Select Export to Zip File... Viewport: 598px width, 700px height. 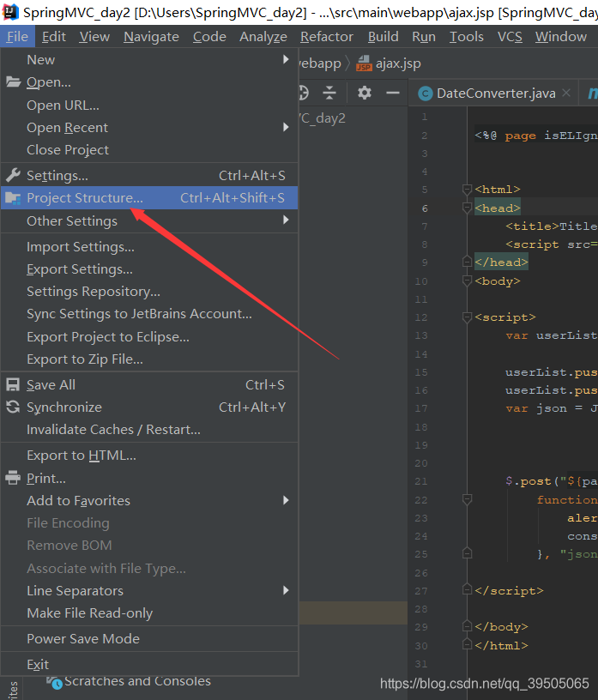pyautogui.click(x=149, y=359)
